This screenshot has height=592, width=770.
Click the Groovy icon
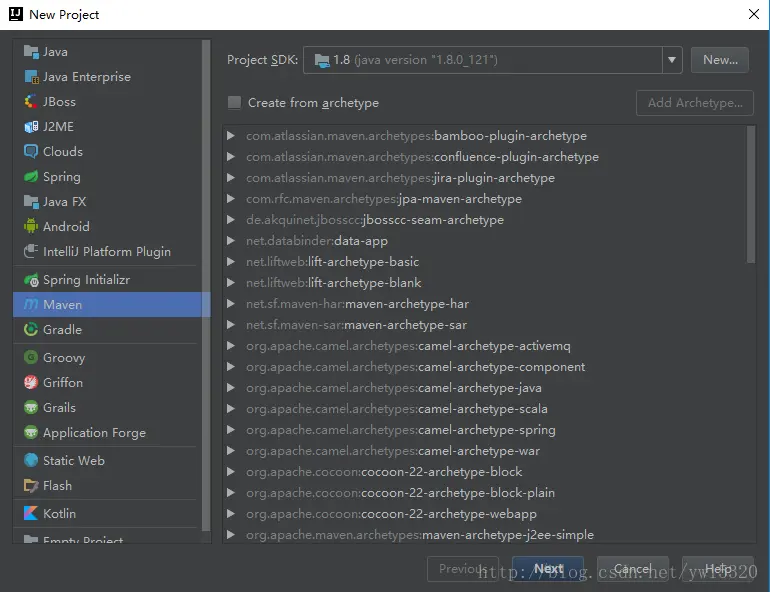[31, 357]
